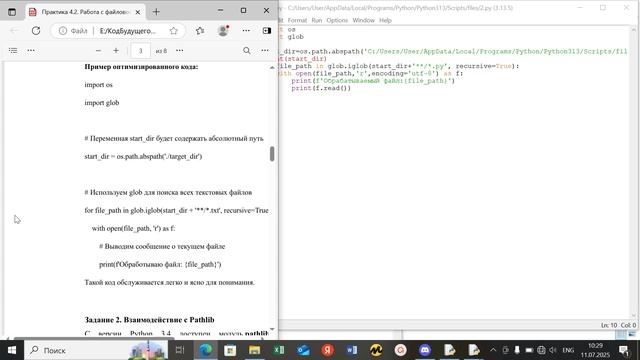Click the PDF scroll-down arrow
Viewport: 640px width, 360px height.
click(x=272, y=329)
